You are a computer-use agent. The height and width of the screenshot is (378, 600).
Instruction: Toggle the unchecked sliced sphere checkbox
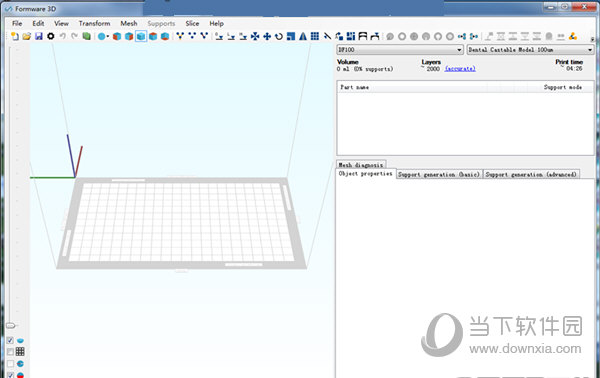click(x=10, y=363)
